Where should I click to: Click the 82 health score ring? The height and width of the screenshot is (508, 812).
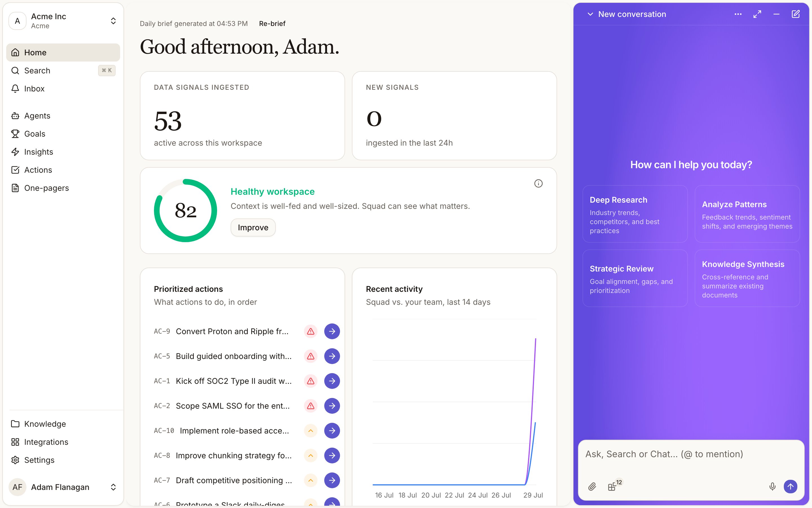186,211
